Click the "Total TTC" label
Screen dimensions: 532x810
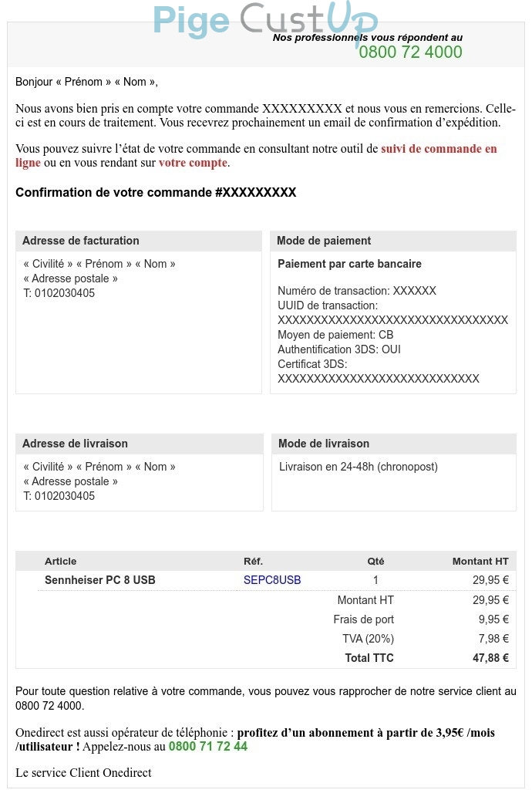coord(369,658)
